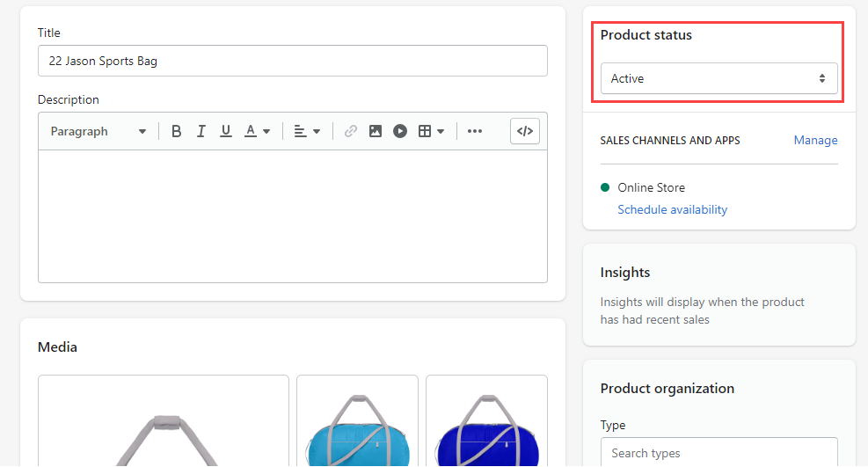868x467 pixels.
Task: Click the insert link icon
Action: click(x=351, y=131)
